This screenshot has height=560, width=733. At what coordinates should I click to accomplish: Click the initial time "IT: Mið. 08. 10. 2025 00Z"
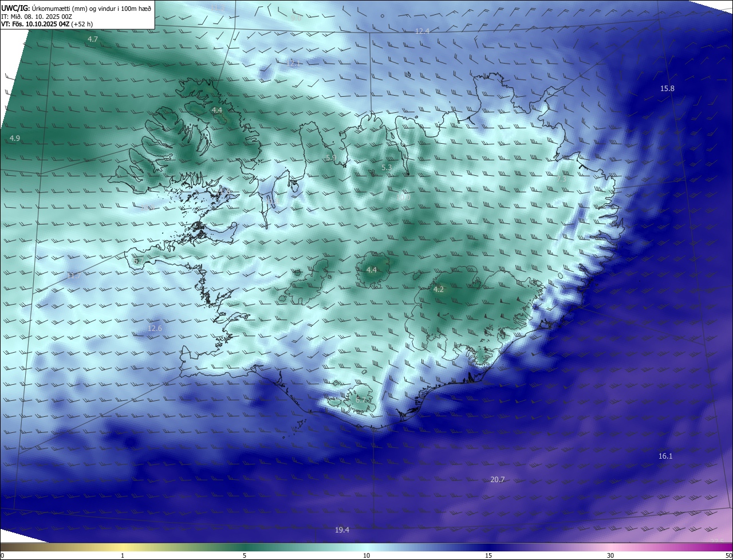[x=37, y=16]
